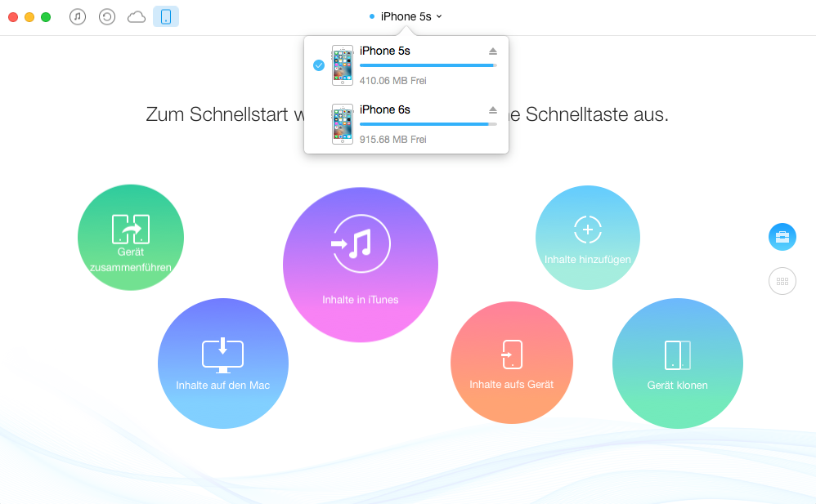Open Inhalte aufs Gerät shortcut
This screenshot has height=504, width=816.
[512, 363]
